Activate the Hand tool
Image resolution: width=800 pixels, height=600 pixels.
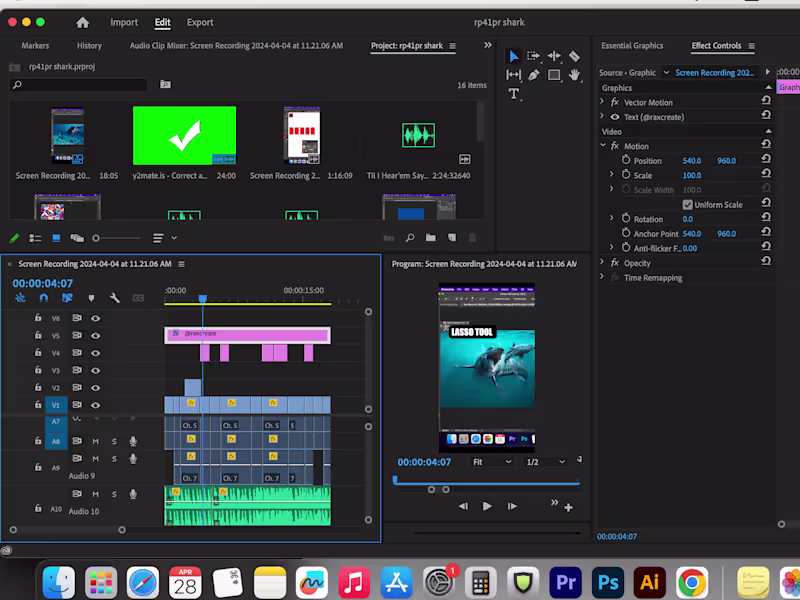(575, 74)
